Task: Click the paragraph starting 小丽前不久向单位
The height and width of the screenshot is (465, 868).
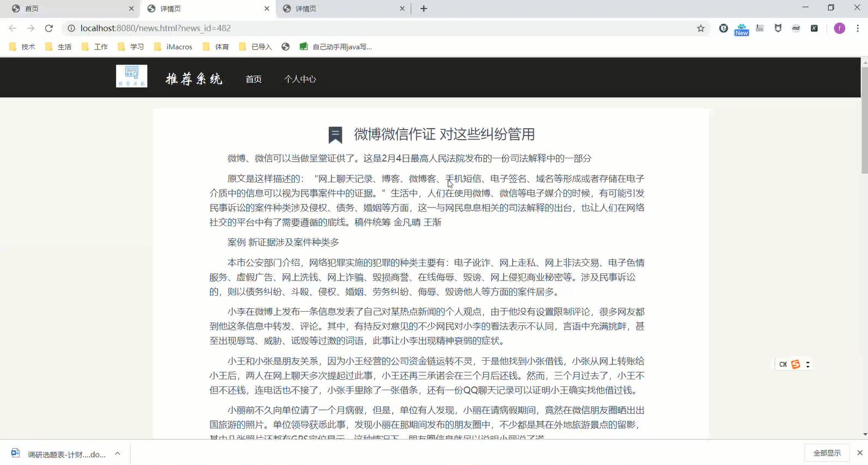Action: point(427,422)
